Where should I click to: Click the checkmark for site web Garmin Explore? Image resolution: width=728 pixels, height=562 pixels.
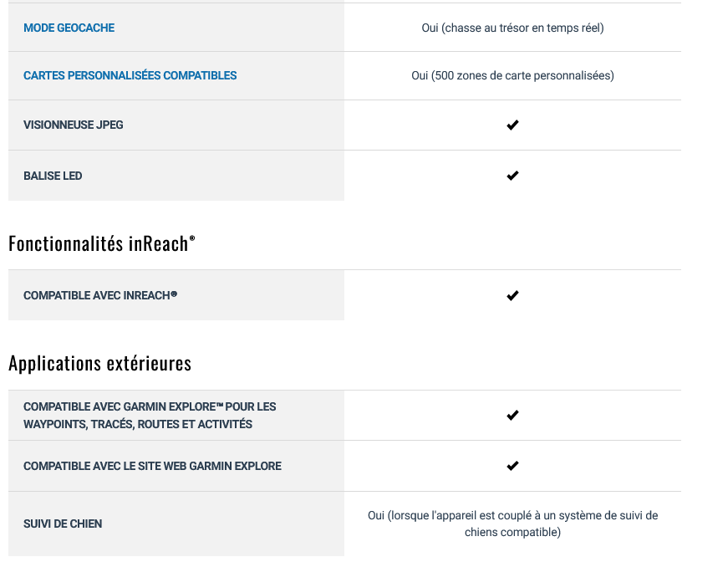(512, 466)
